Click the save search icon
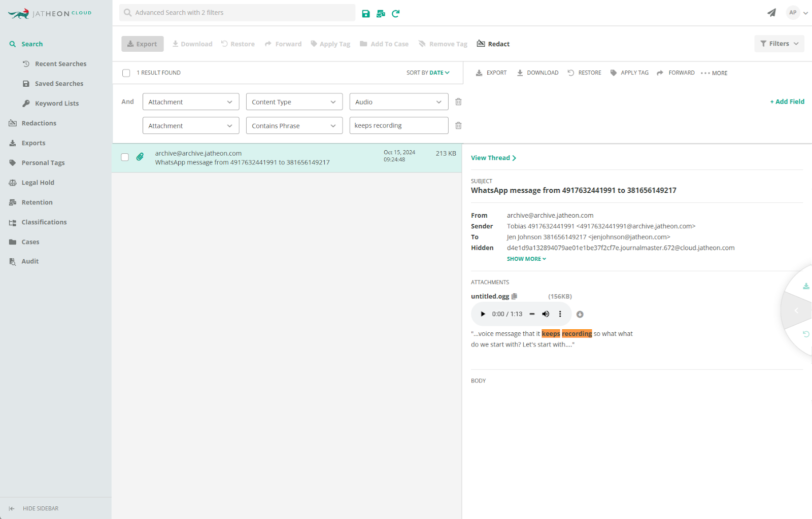 (x=366, y=14)
